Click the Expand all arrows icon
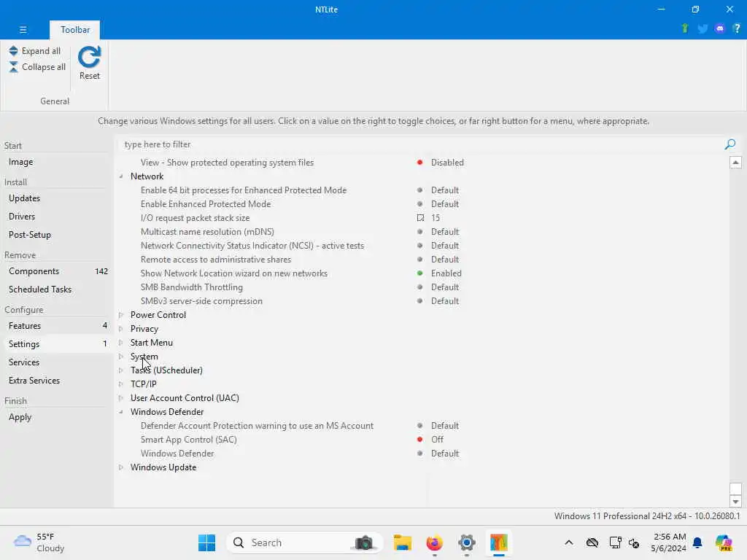 (x=13, y=50)
